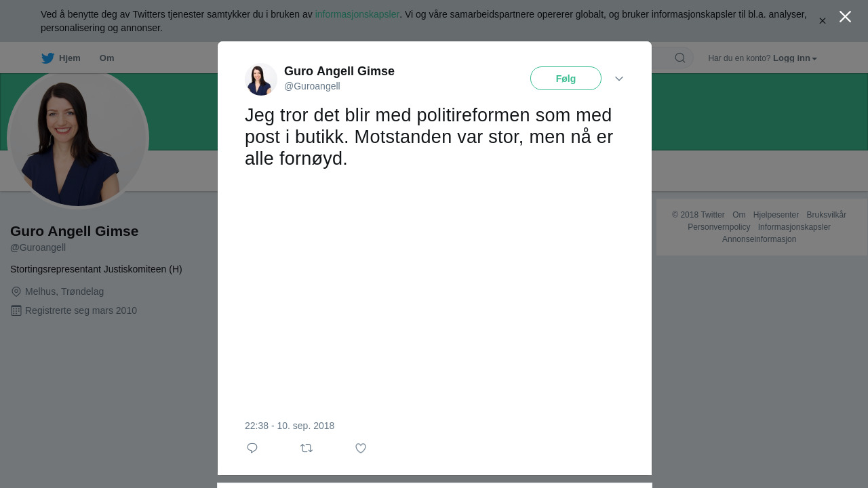The height and width of the screenshot is (488, 868).
Task: Expand the tweet options chevron menu
Action: click(619, 79)
